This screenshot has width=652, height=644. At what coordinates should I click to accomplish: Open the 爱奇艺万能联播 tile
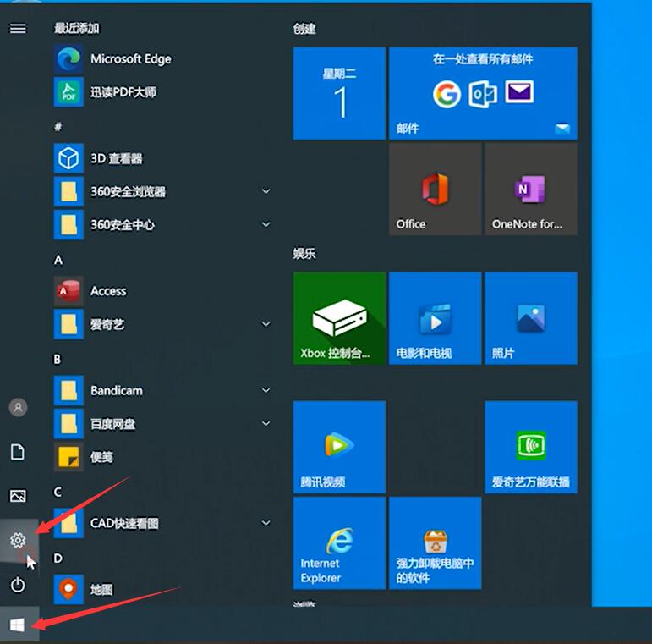click(531, 447)
